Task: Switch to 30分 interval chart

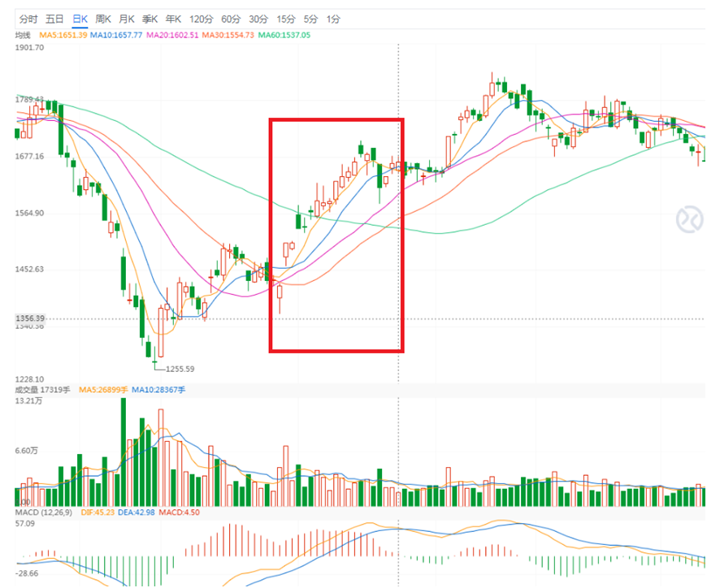Action: click(258, 19)
